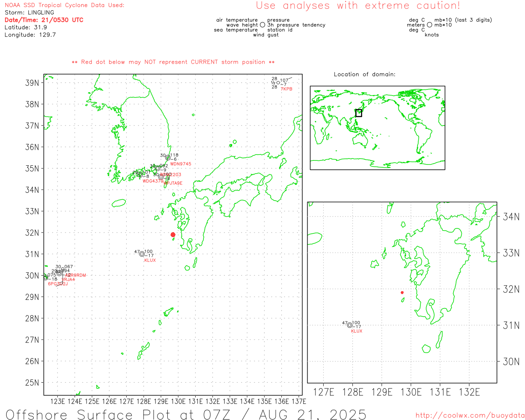Click the 127E label on inset map
The width and height of the screenshot is (525, 420).
(x=324, y=392)
